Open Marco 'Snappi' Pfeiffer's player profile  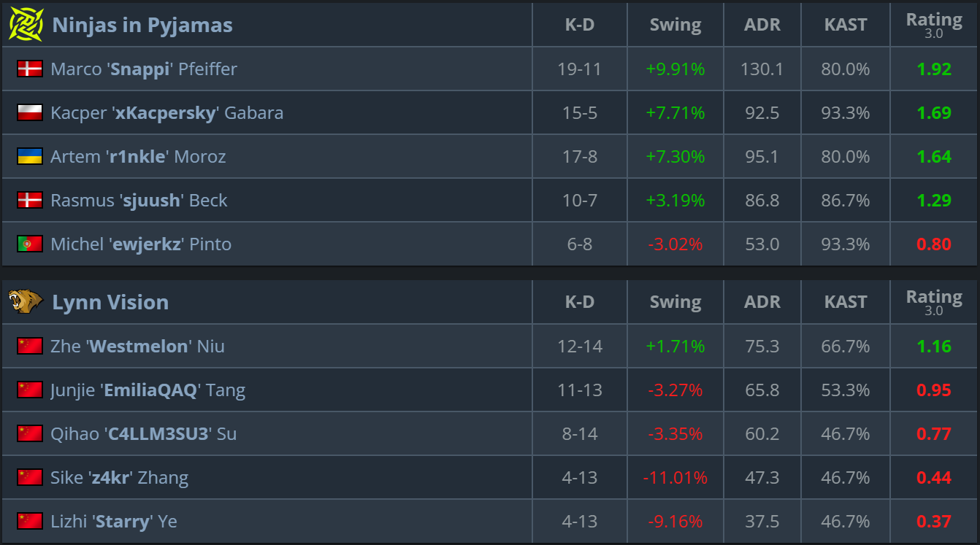pos(144,69)
